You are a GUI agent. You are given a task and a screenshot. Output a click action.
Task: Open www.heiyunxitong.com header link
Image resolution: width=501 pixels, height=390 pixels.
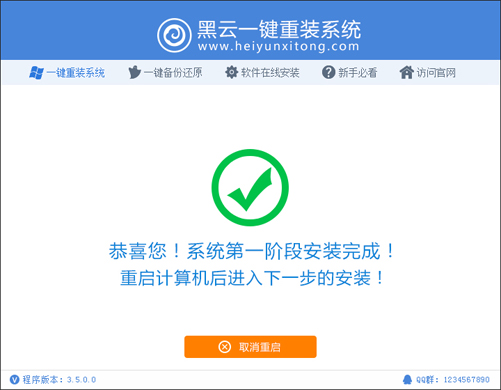pos(279,46)
